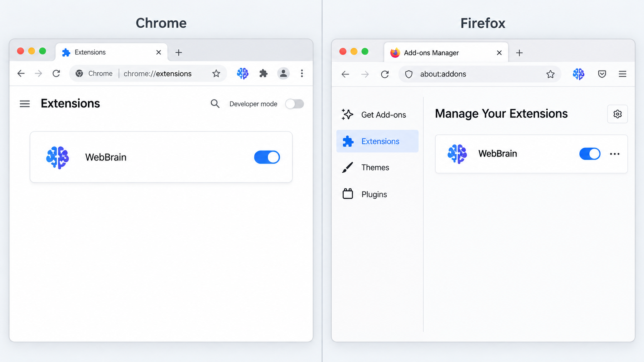Open the Chrome Extensions hamburger menu
The width and height of the screenshot is (644, 362).
[25, 104]
